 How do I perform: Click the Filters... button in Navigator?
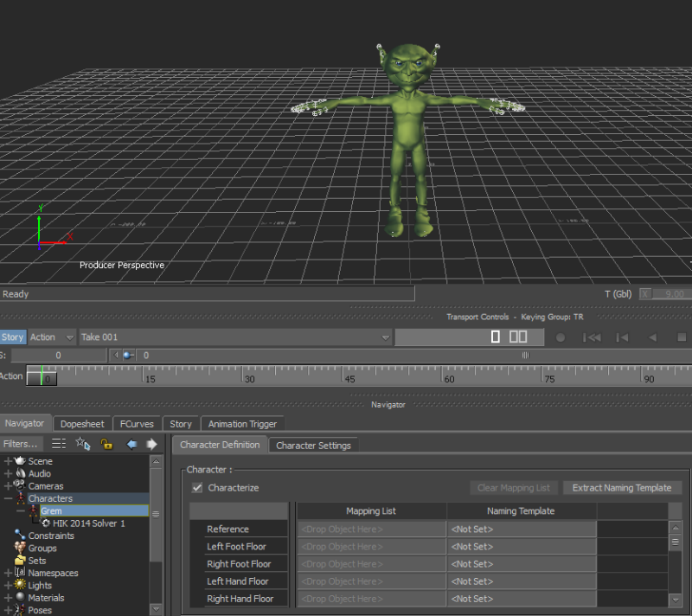[x=20, y=444]
